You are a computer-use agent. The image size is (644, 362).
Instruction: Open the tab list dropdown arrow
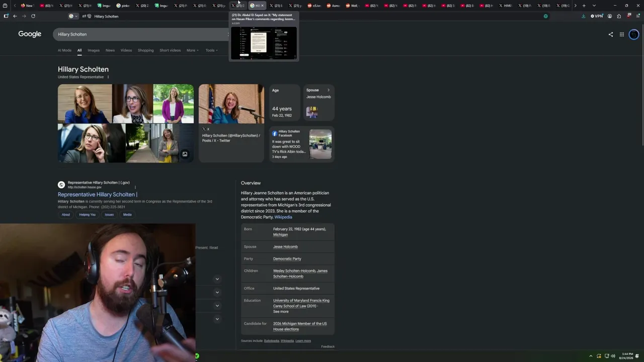click(x=594, y=6)
